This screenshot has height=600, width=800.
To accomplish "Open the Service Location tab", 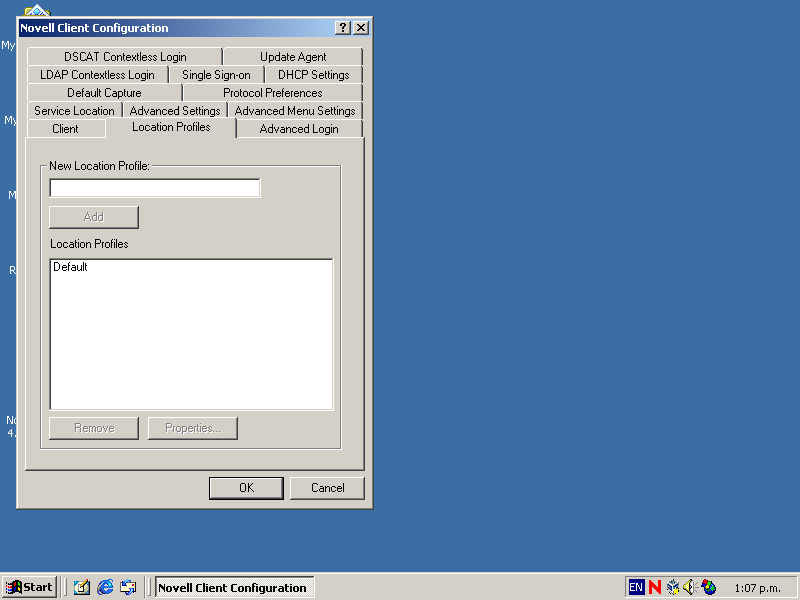I will [74, 110].
